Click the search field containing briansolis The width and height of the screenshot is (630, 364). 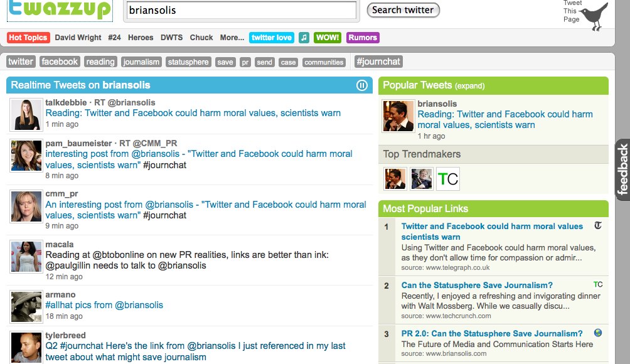pos(241,10)
